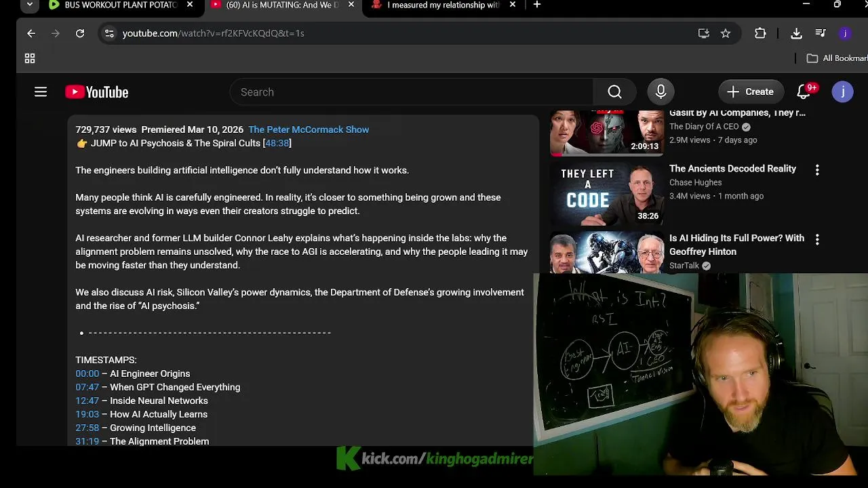Open the Extensions puzzle icon
Image resolution: width=868 pixels, height=488 pixels.
(760, 33)
